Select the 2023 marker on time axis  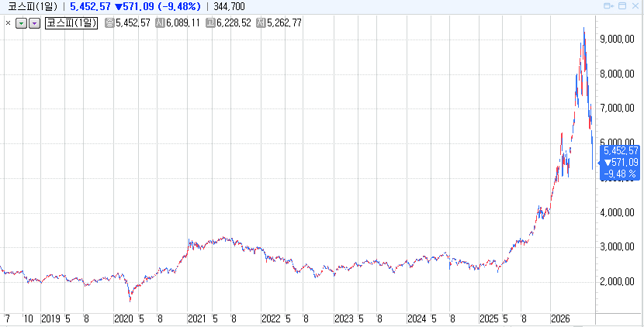pos(344,318)
